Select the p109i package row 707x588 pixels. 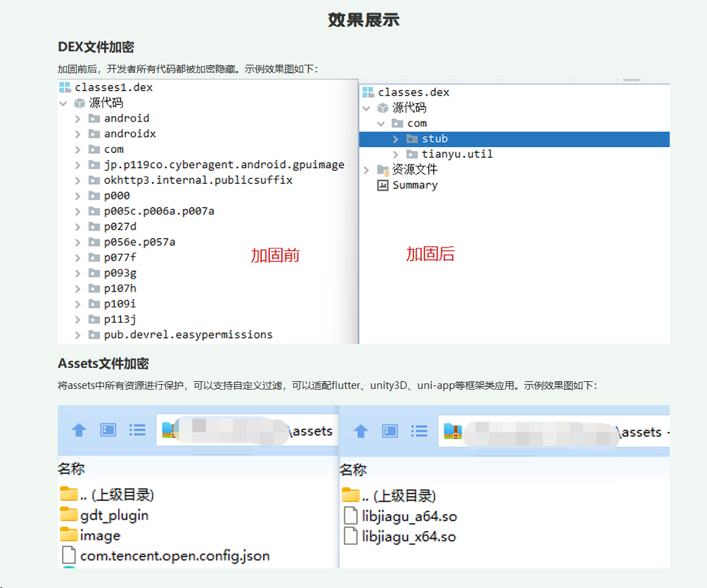tap(120, 304)
